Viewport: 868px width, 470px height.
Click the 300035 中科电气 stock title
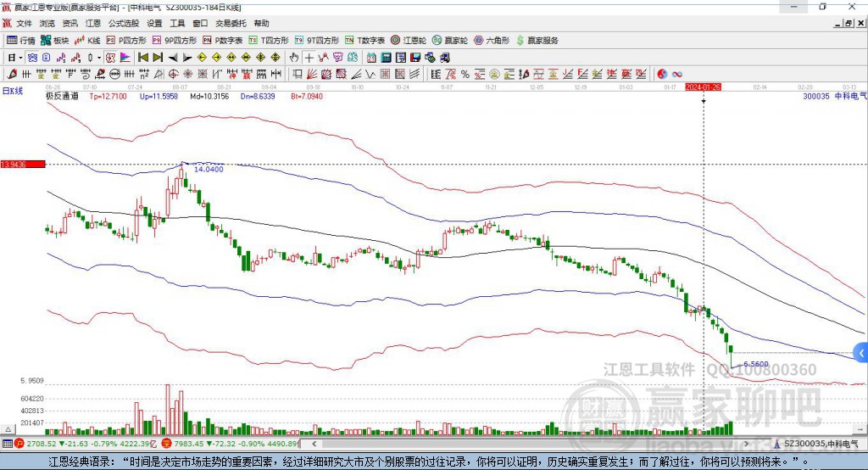[x=834, y=97]
